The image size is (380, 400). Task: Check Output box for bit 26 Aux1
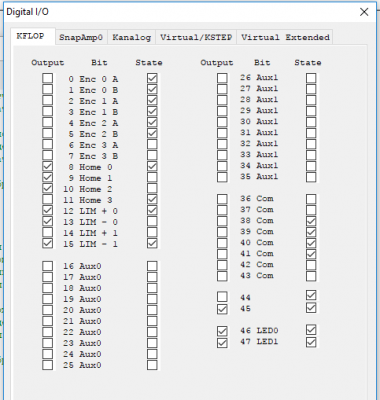click(222, 78)
